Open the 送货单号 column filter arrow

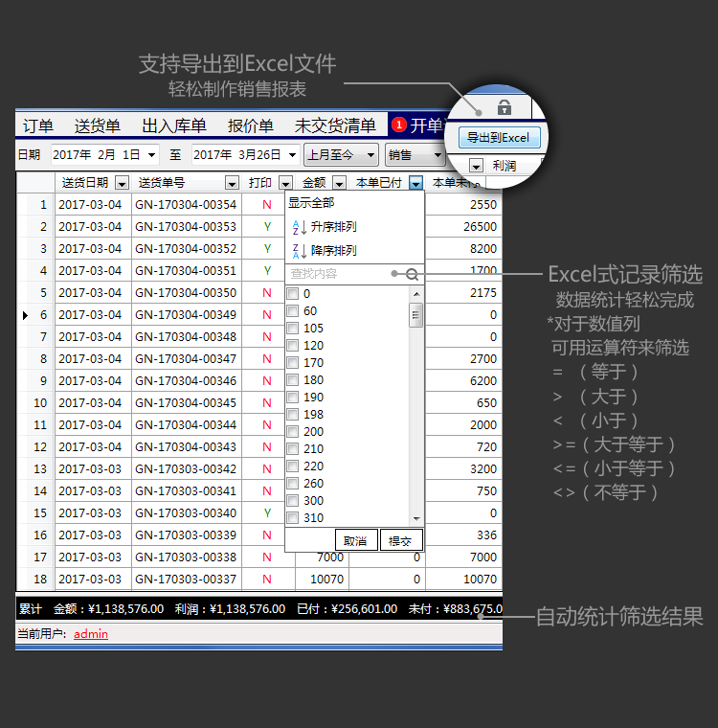pyautogui.click(x=232, y=183)
